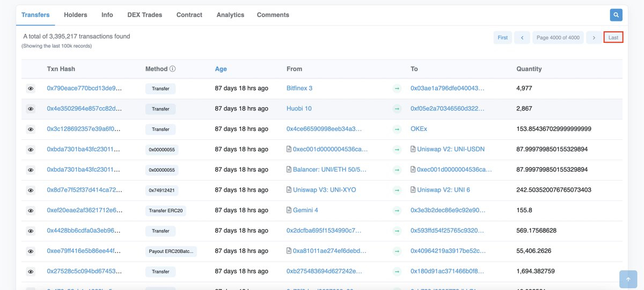Click the Txn Hash column header
The width and height of the screenshot is (644, 290).
click(x=61, y=69)
